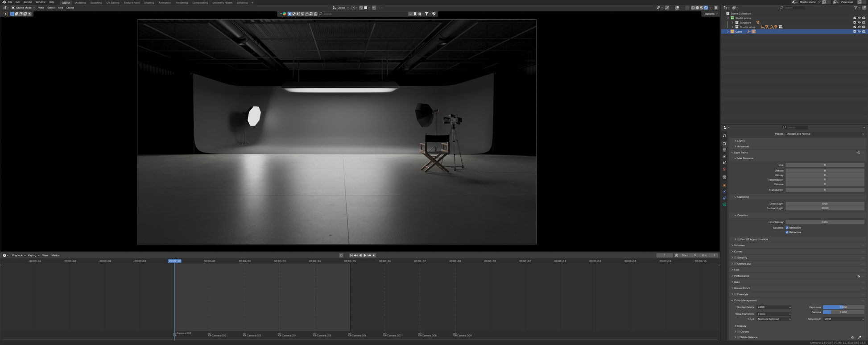Click the play animation button

[365, 255]
